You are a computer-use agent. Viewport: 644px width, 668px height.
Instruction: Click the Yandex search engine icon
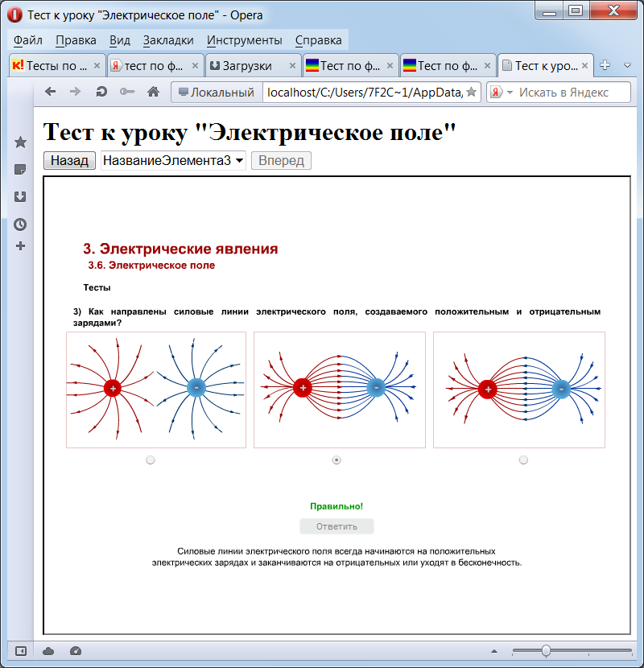tap(496, 92)
